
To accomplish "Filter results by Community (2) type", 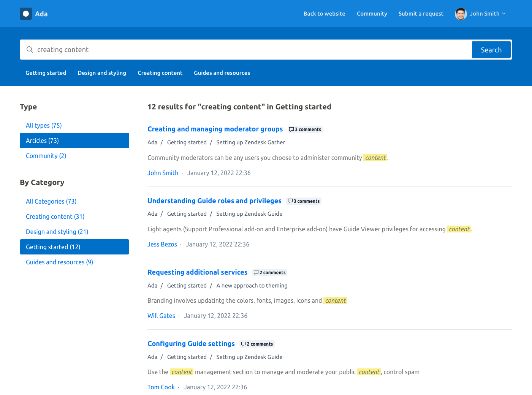I will [46, 156].
